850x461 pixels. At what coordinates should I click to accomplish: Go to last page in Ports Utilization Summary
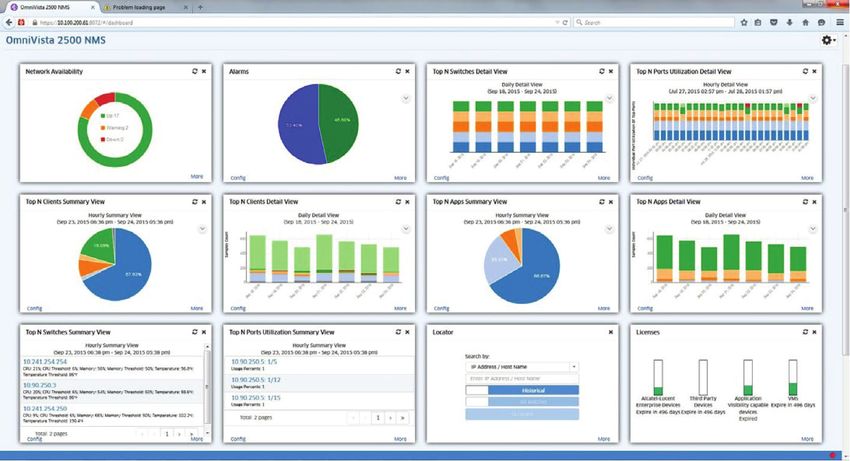click(x=402, y=418)
